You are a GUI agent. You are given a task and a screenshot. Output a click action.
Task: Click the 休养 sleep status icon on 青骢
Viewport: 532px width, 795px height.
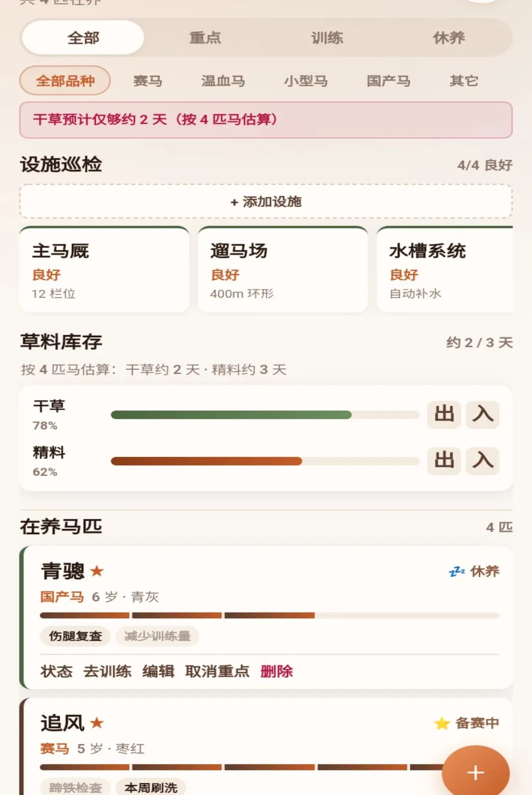(457, 571)
